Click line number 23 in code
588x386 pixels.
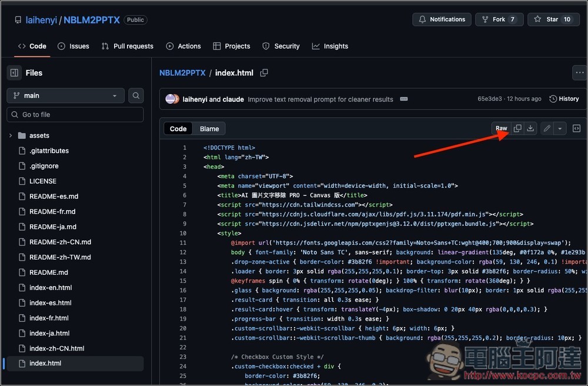[x=183, y=357]
